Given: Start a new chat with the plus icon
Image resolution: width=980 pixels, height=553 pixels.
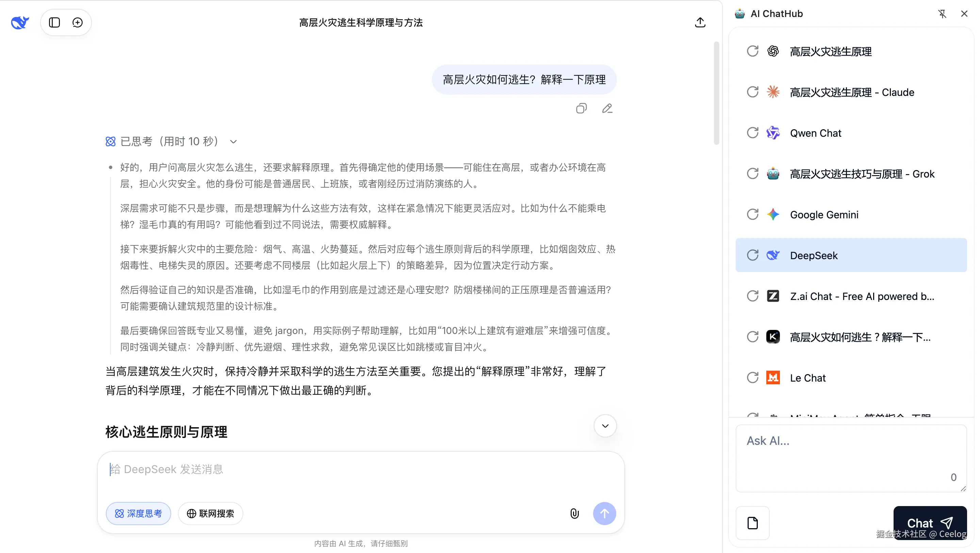Looking at the screenshot, I should [78, 22].
